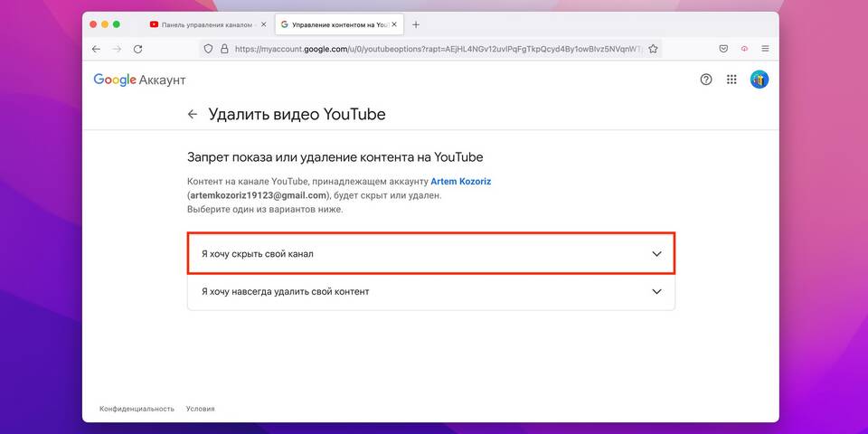868x434 pixels.
Task: Click the chevron for delete content option
Action: coord(656,292)
